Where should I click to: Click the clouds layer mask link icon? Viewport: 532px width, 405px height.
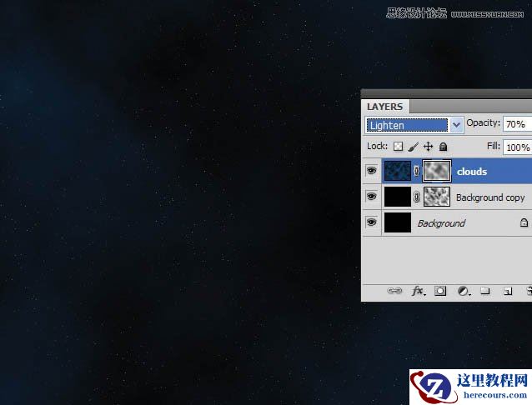point(417,171)
